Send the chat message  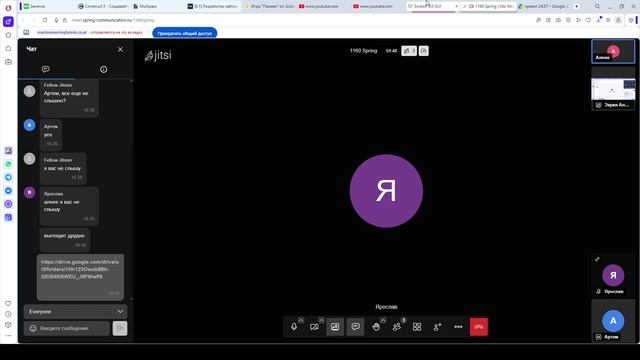coord(120,328)
